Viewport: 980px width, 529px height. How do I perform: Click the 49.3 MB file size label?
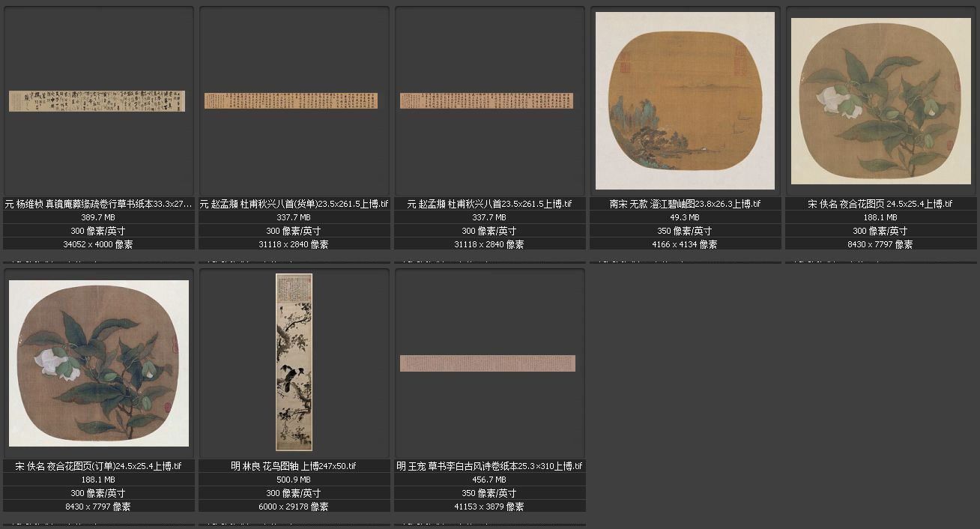685,217
